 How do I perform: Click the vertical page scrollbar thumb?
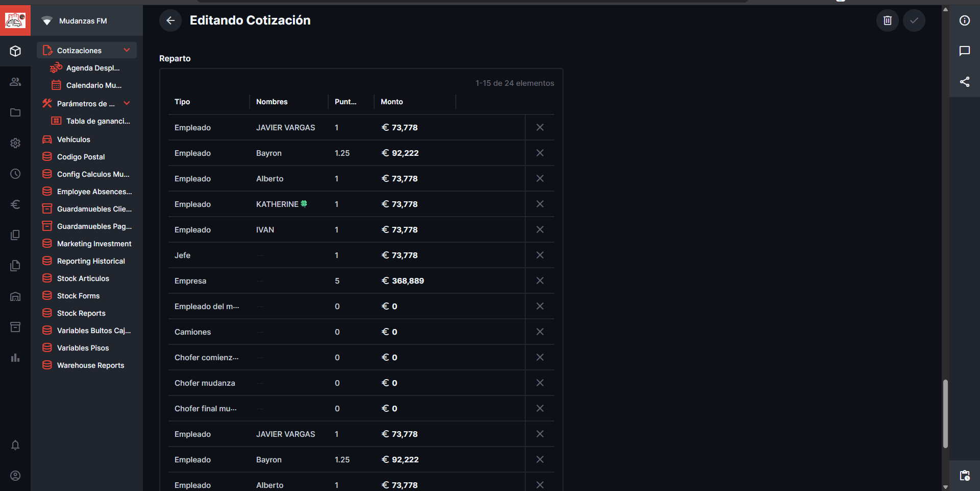[945, 414]
